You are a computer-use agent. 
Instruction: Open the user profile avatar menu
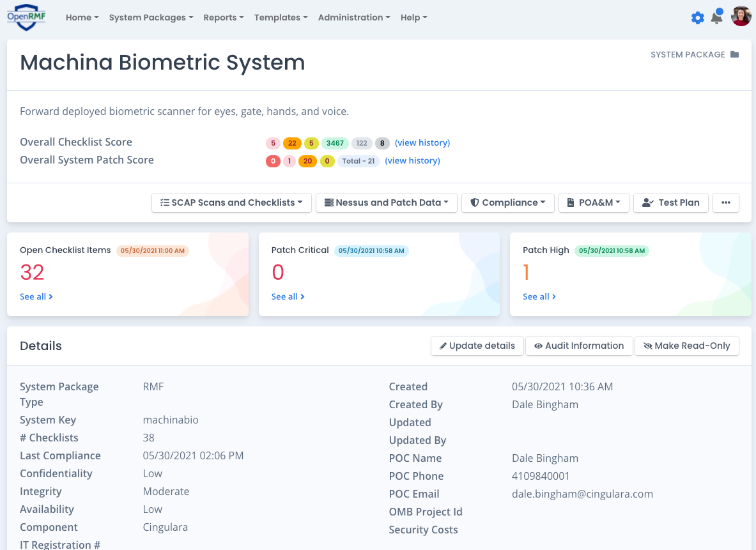[x=741, y=16]
